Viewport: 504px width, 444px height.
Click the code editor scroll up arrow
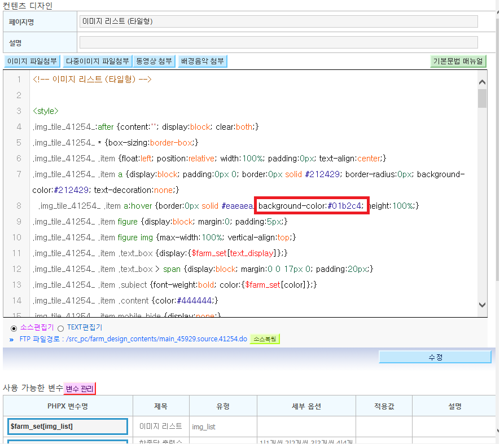(482, 82)
